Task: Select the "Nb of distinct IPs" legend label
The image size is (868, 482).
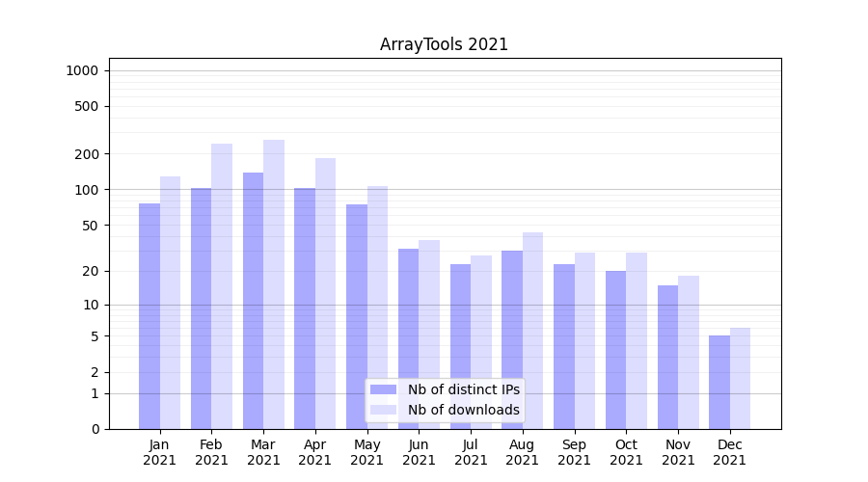Action: [x=463, y=389]
